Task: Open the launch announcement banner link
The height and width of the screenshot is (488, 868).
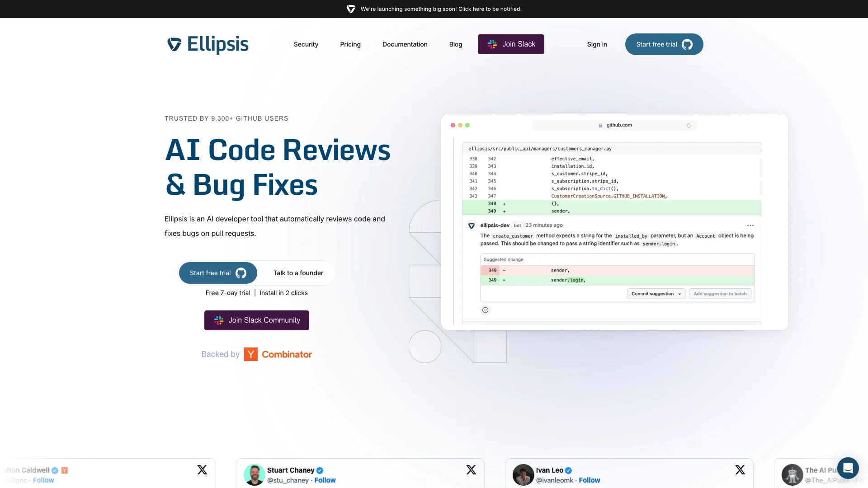Action: tap(441, 9)
